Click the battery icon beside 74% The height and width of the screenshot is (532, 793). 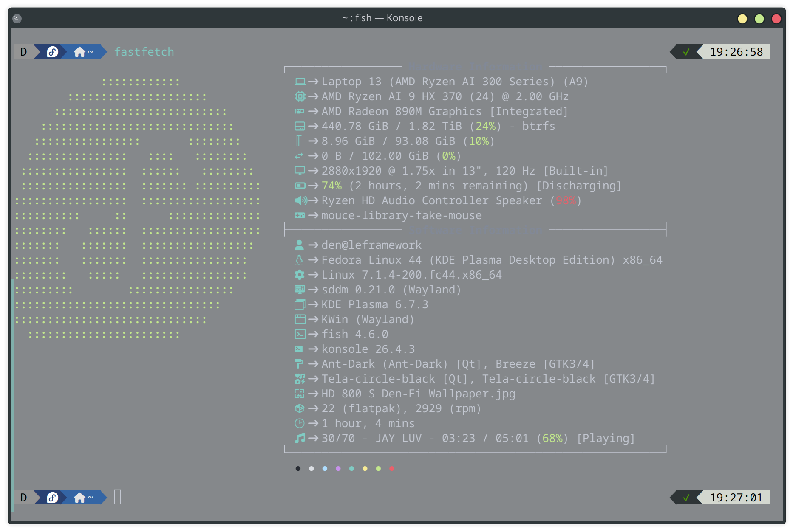point(300,186)
